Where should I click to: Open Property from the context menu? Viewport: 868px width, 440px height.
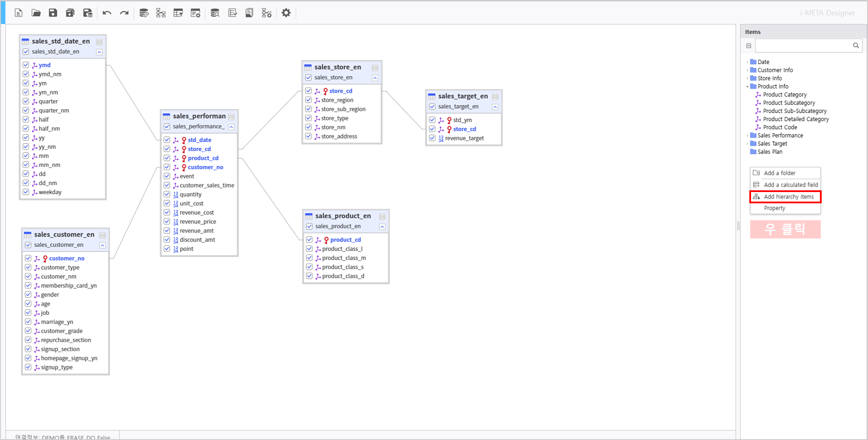[x=785, y=208]
